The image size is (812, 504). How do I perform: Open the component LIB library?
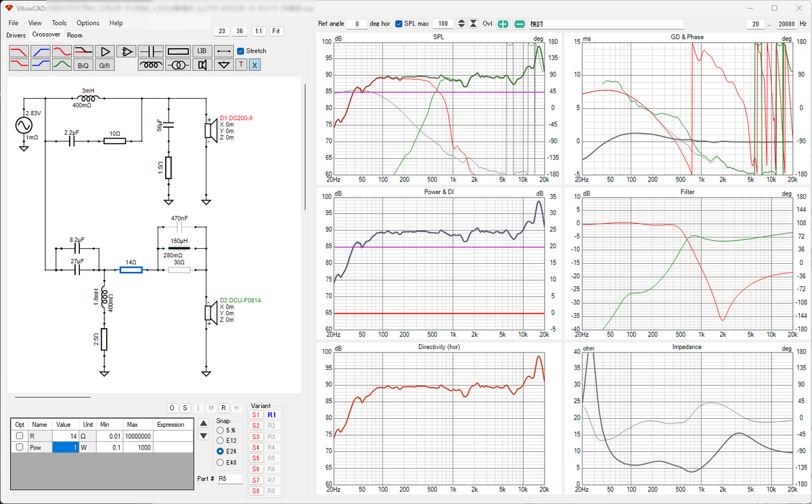click(202, 51)
